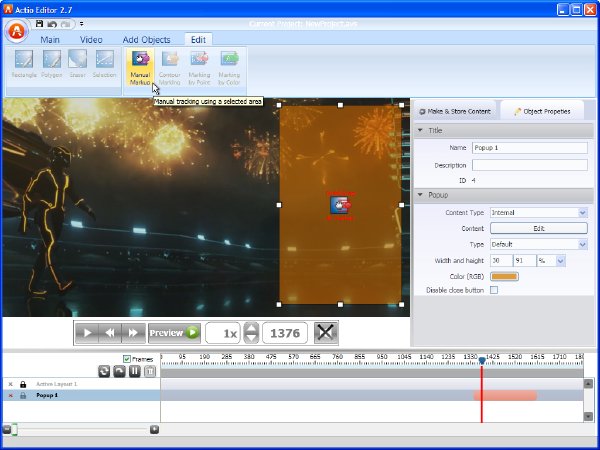Delete with the timeline trash icon
Viewport: 600px width, 450px height.
(150, 371)
